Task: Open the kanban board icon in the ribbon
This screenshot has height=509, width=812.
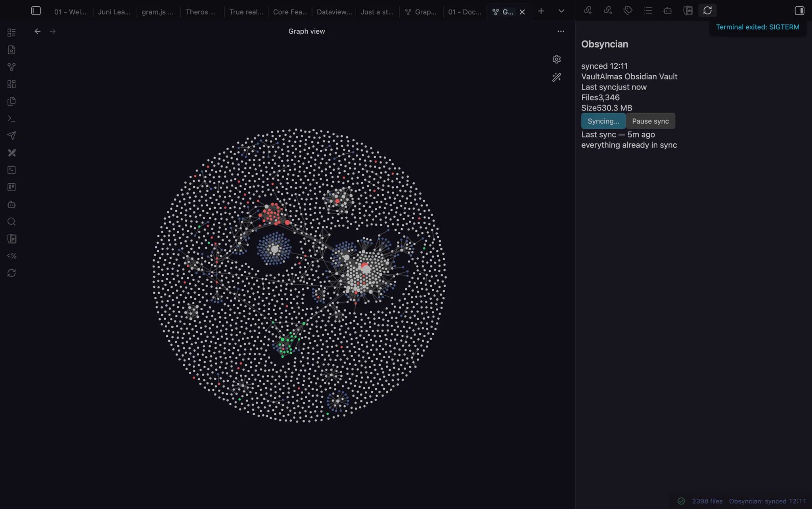Action: point(11,187)
